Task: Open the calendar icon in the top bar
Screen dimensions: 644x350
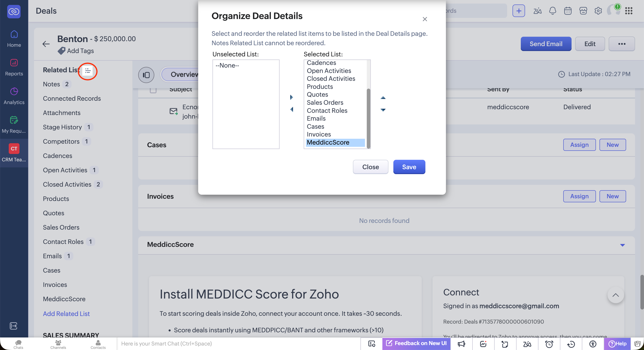Action: (x=568, y=11)
